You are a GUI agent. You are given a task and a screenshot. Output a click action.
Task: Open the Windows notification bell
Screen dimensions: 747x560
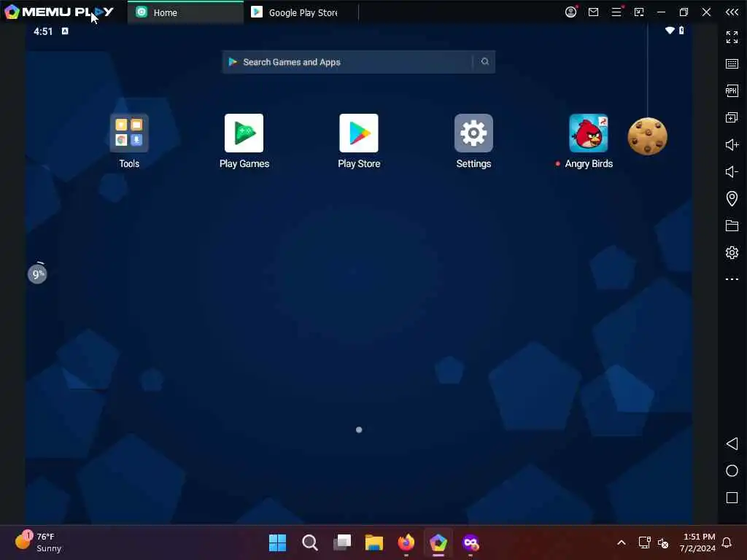click(x=727, y=542)
